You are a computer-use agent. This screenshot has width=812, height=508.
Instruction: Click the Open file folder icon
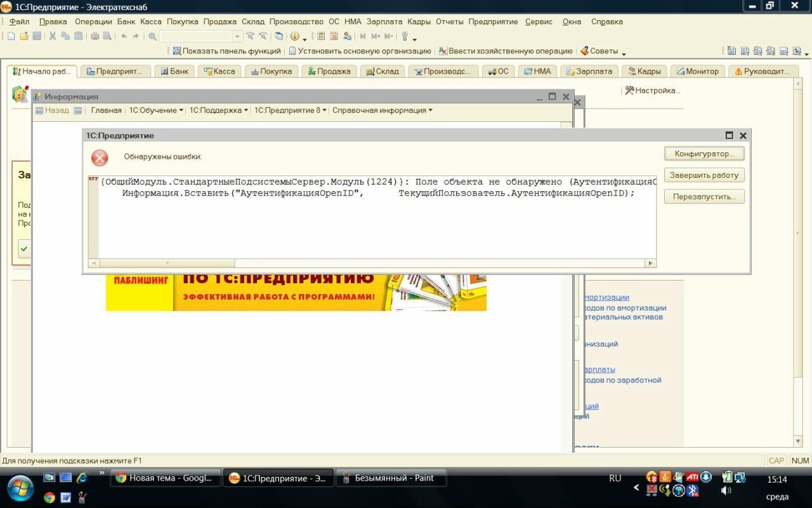click(24, 36)
